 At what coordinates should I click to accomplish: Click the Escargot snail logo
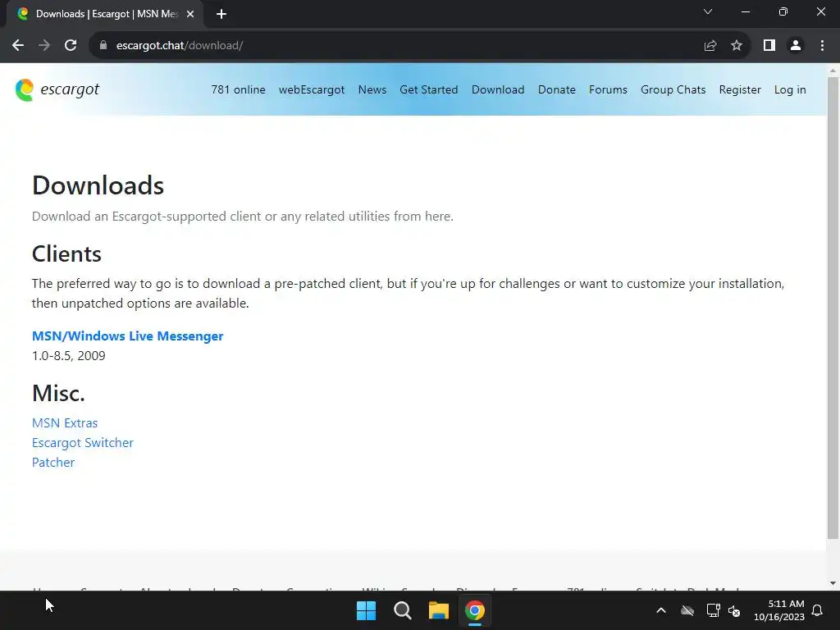click(25, 90)
